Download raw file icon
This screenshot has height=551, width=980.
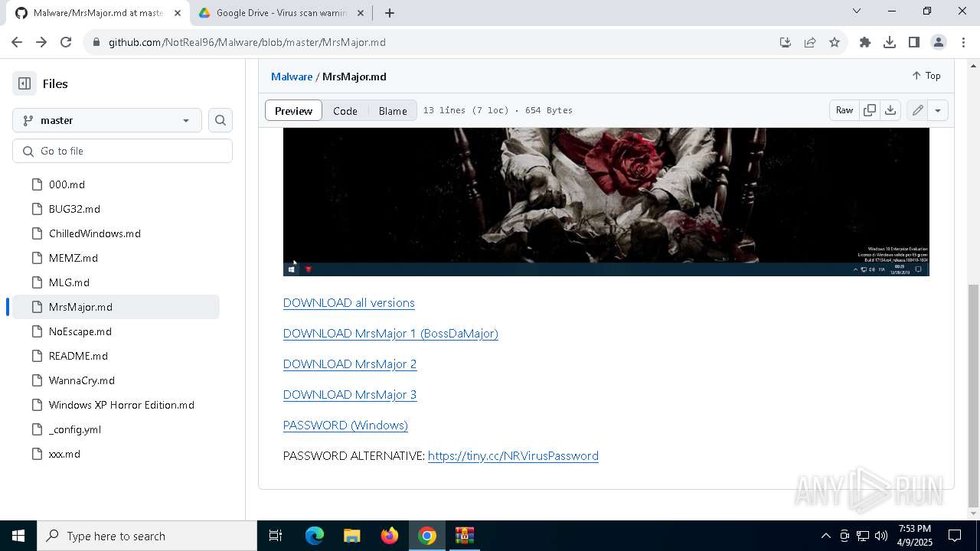pyautogui.click(x=890, y=110)
